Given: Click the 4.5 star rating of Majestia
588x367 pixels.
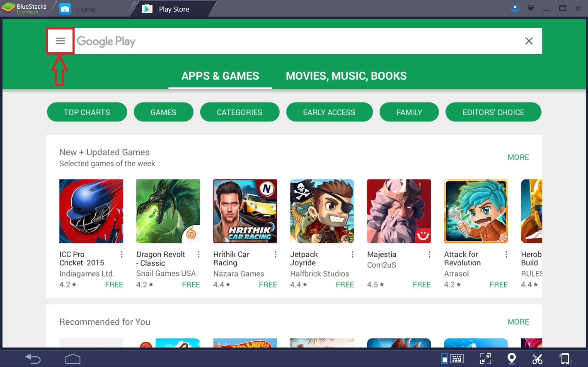Looking at the screenshot, I should pos(375,285).
